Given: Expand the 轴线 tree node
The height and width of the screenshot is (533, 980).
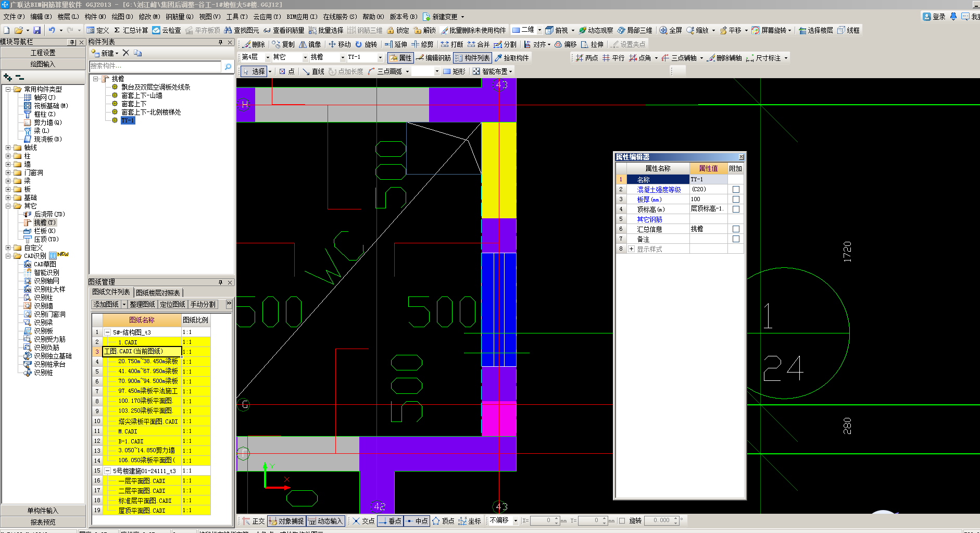Looking at the screenshot, I should point(8,147).
